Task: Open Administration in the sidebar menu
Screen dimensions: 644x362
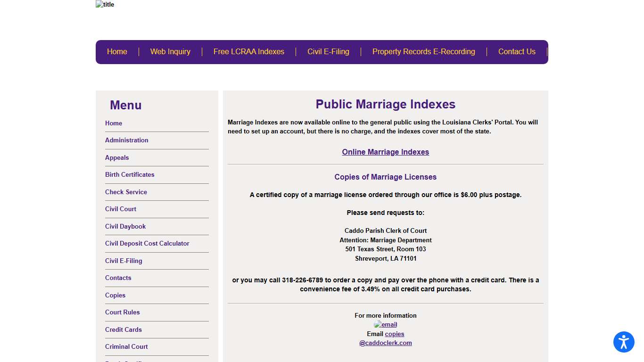Action: tap(126, 140)
